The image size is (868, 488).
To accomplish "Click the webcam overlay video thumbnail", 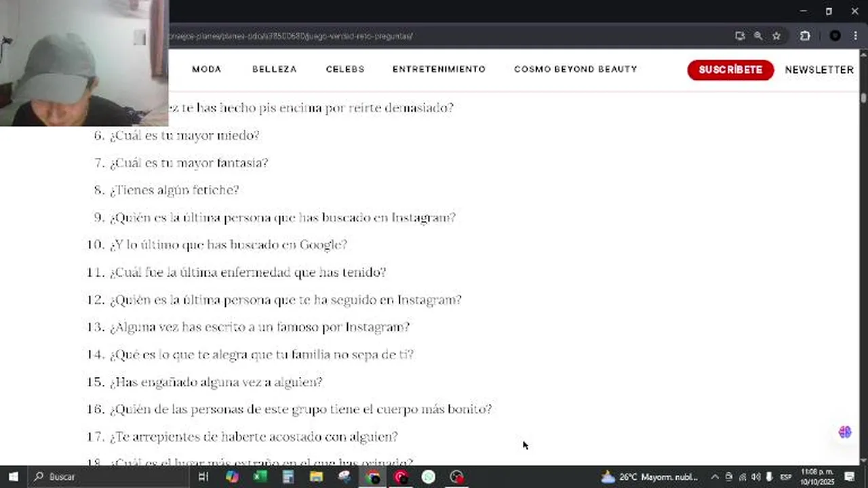I will 84,63.
